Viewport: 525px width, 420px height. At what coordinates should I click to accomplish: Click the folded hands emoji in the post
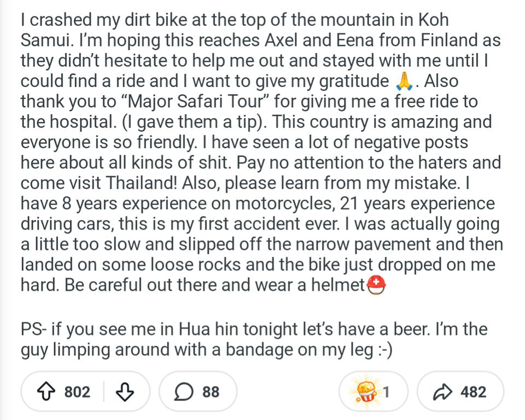pos(403,82)
